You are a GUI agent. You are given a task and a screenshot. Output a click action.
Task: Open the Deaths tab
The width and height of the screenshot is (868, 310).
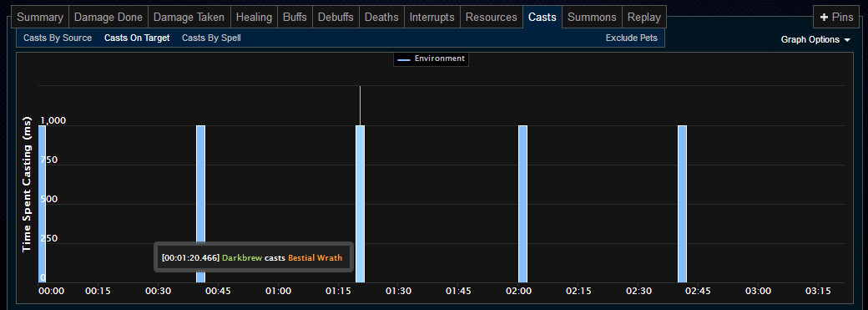tap(381, 18)
